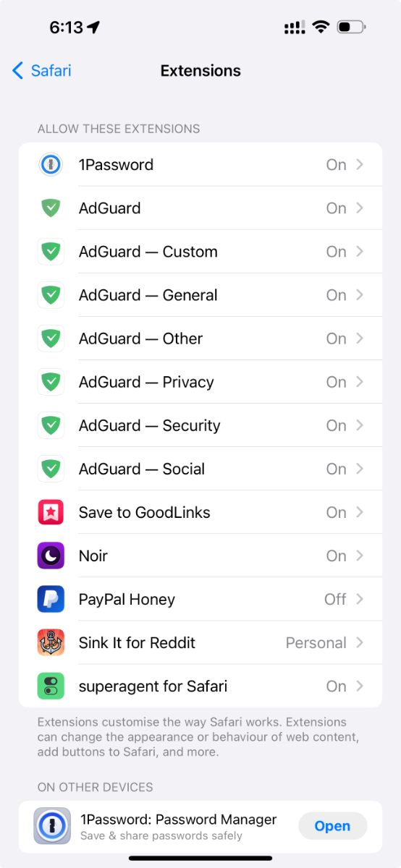Tap the 1Password extension icon
The height and width of the screenshot is (868, 401).
51,165
